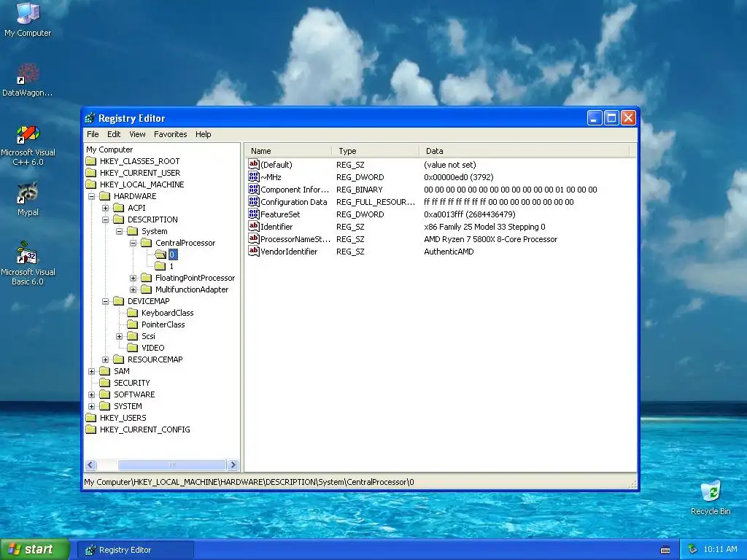Image resolution: width=747 pixels, height=560 pixels.
Task: Expand the SOFTWARE key
Action: pos(91,394)
